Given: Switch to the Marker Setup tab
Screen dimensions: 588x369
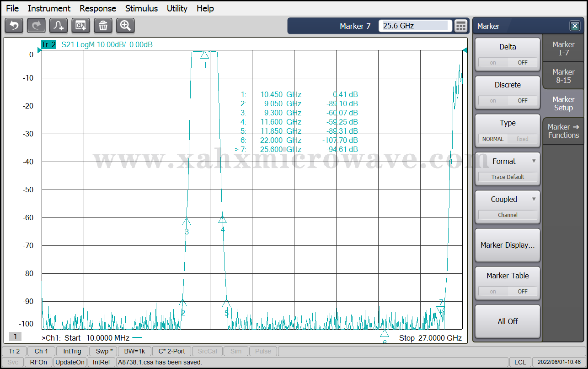Looking at the screenshot, I should pyautogui.click(x=563, y=103).
